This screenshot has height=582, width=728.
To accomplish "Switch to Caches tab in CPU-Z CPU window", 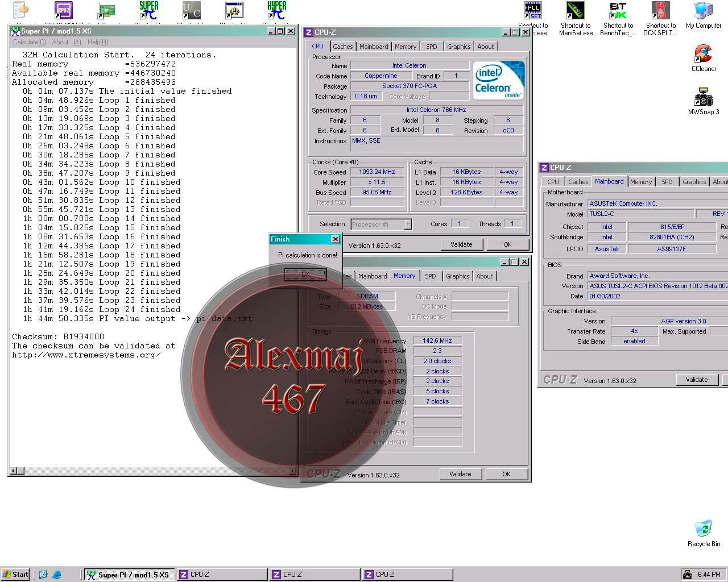I will (x=343, y=47).
